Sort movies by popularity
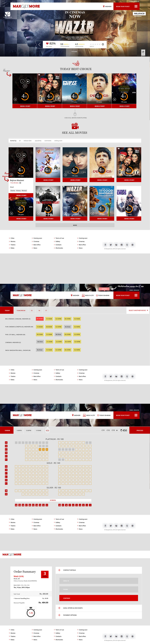Viewport: 150px width, 644px height. (38, 141)
